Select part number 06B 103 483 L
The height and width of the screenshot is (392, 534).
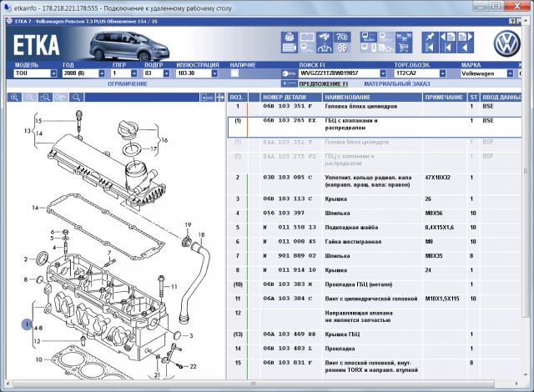point(288,349)
